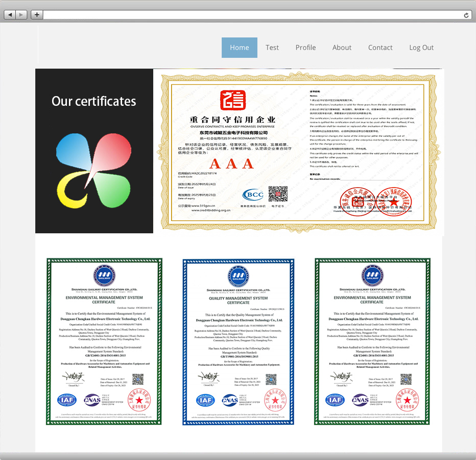Open a new tab with plus button
476x460 pixels.
pos(37,15)
